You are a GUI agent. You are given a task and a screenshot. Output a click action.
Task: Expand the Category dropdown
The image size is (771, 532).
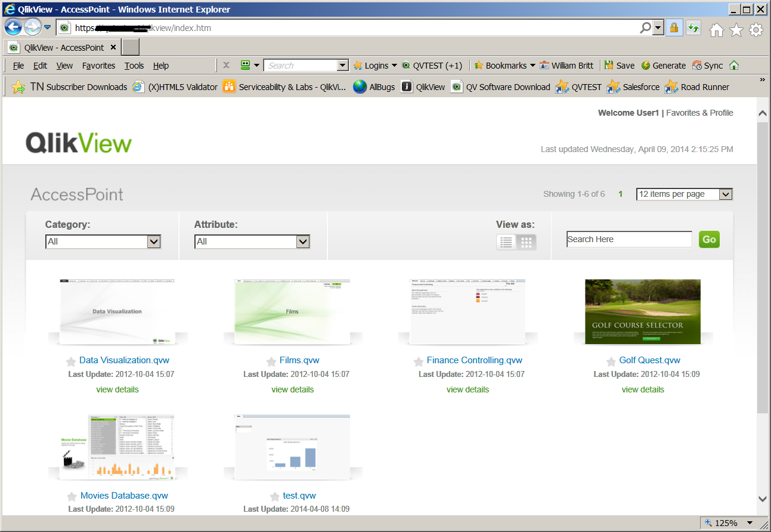point(154,242)
